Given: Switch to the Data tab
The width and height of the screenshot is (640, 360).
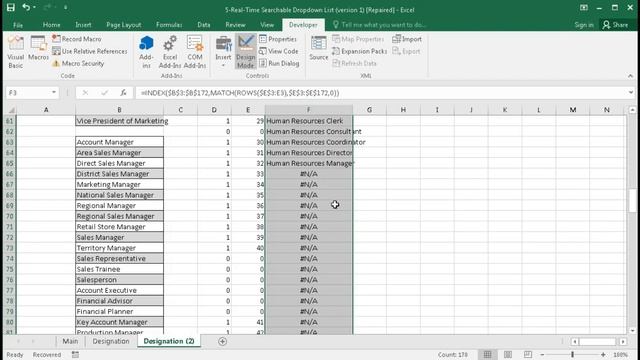Looking at the screenshot, I should click(x=204, y=25).
